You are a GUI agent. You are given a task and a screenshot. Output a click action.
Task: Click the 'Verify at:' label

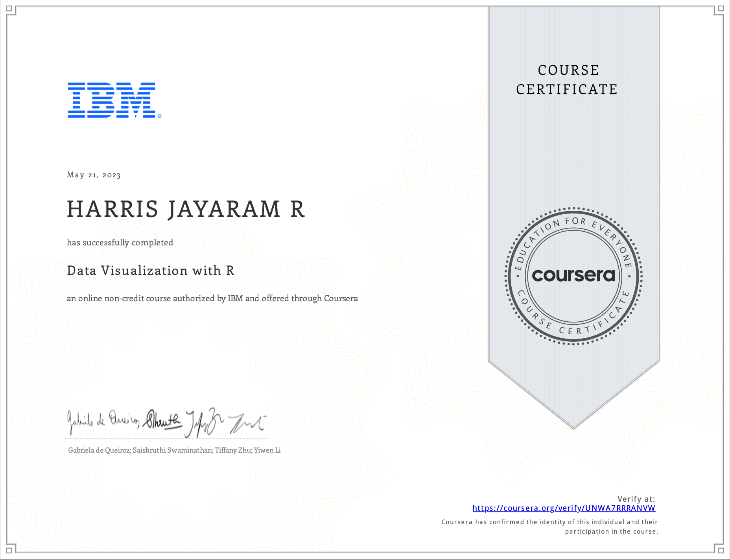click(x=636, y=499)
